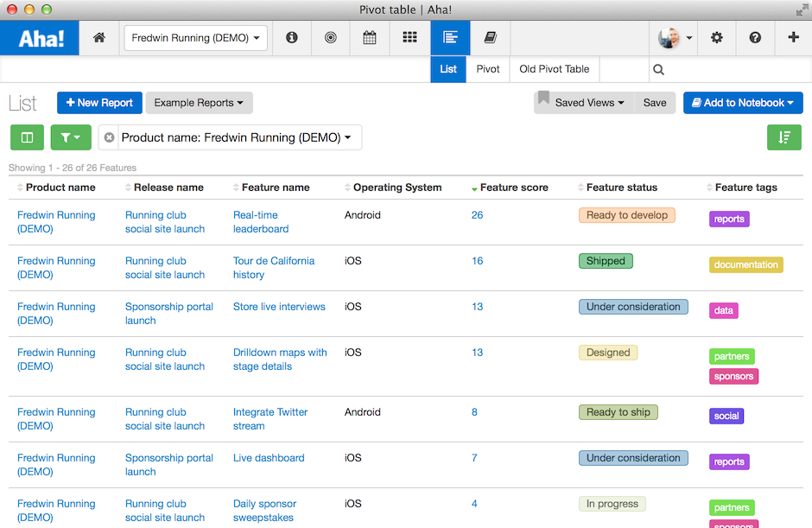This screenshot has height=528, width=812.
Task: Click the In progress status label
Action: pyautogui.click(x=612, y=504)
